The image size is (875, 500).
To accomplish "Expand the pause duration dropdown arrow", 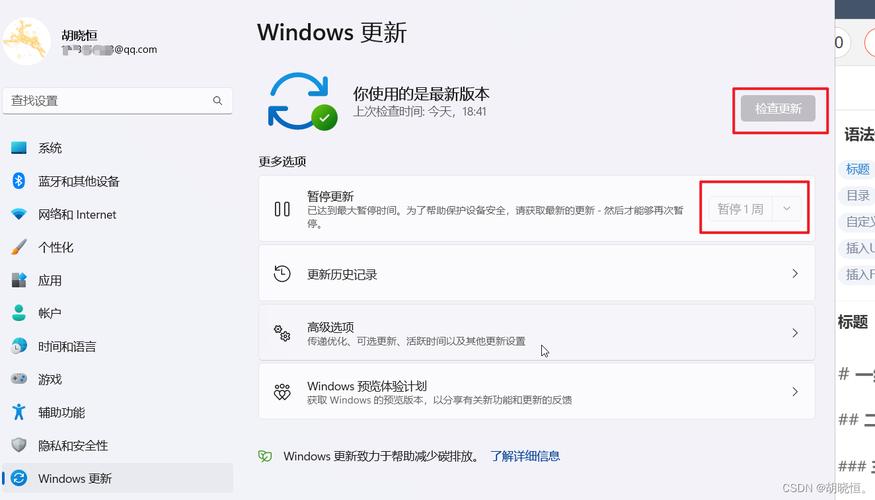I will click(787, 209).
